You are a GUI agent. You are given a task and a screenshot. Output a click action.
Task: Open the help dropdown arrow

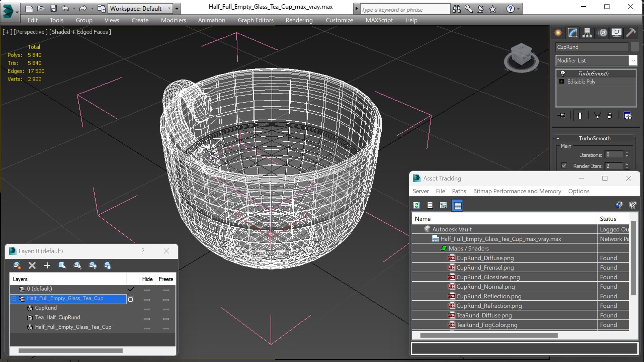518,9
